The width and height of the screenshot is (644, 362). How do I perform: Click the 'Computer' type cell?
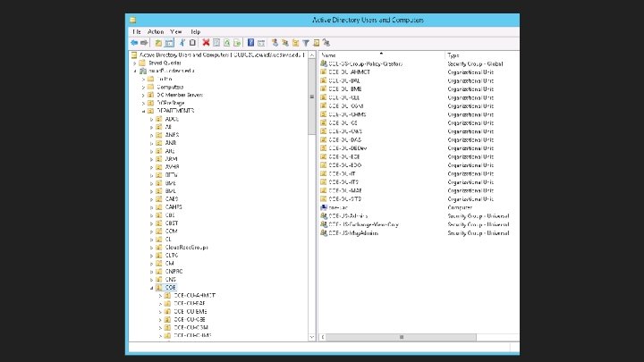click(460, 207)
